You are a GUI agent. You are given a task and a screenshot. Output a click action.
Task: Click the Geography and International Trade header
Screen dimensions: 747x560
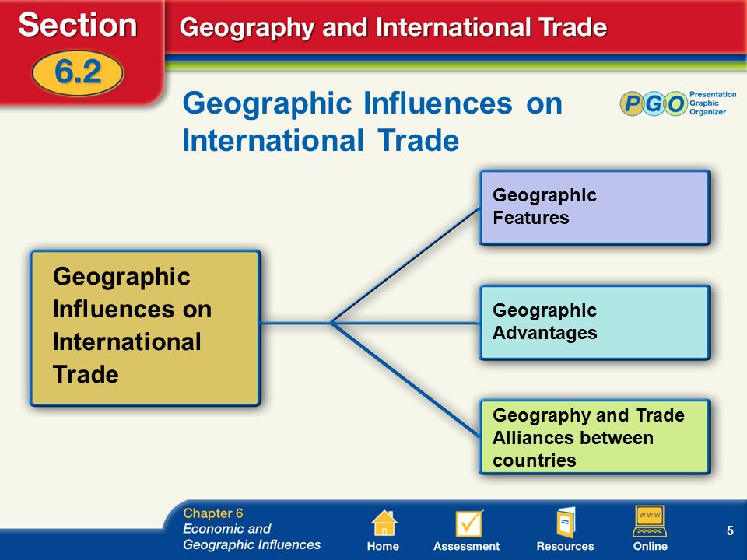coord(394,28)
